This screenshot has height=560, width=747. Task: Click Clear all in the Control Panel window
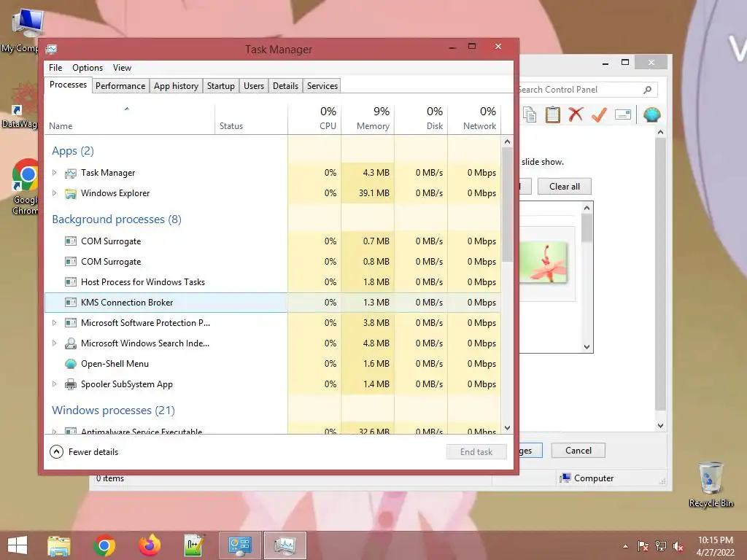tap(565, 187)
